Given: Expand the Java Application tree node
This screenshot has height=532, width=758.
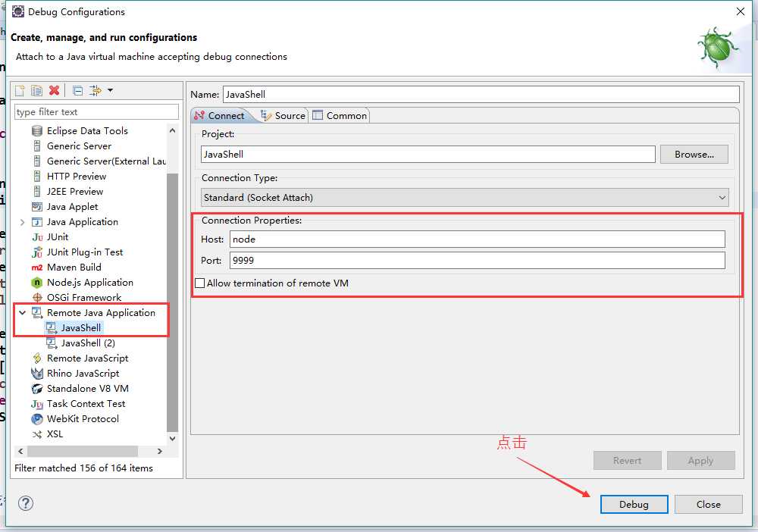Looking at the screenshot, I should pyautogui.click(x=22, y=222).
